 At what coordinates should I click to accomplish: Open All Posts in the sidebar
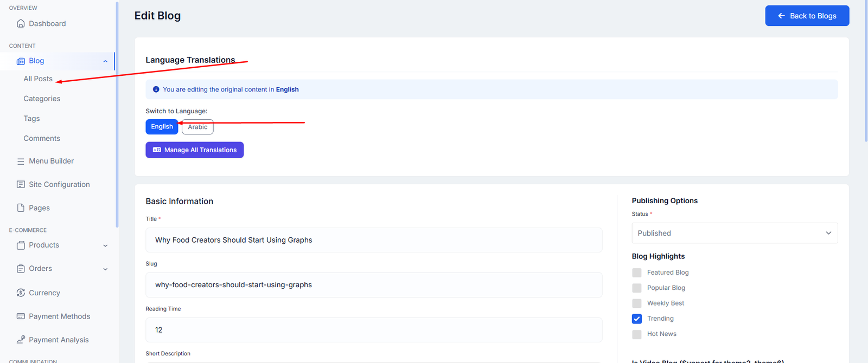coord(38,79)
